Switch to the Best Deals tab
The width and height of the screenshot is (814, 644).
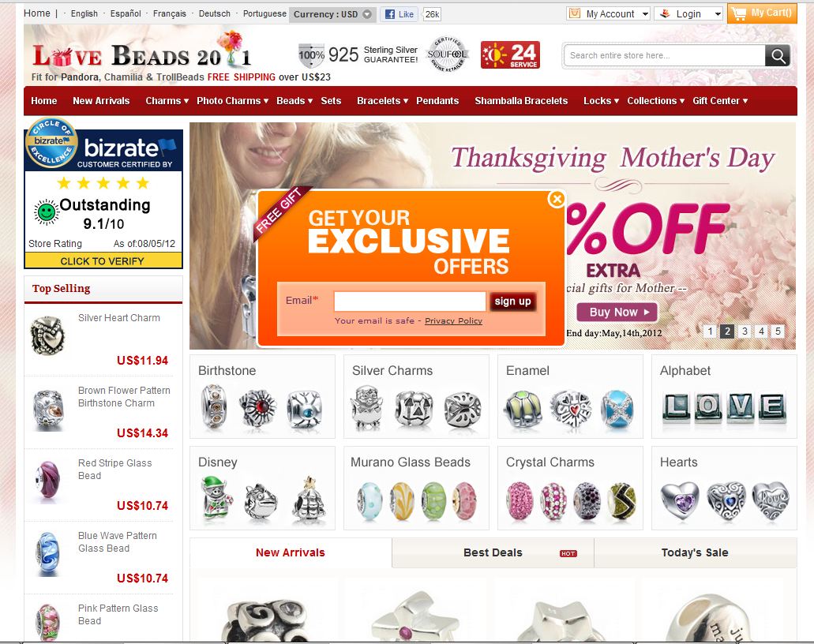click(493, 552)
